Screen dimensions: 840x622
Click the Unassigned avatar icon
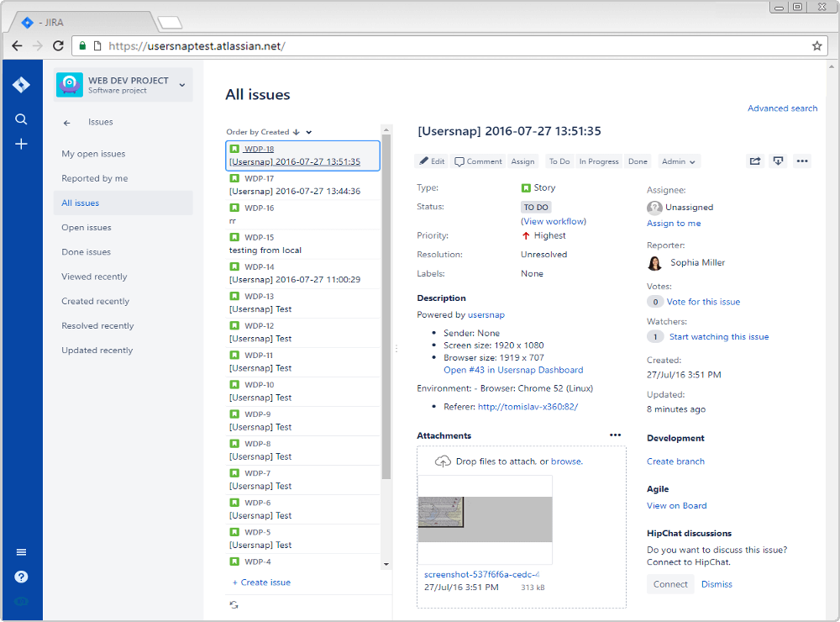(654, 208)
